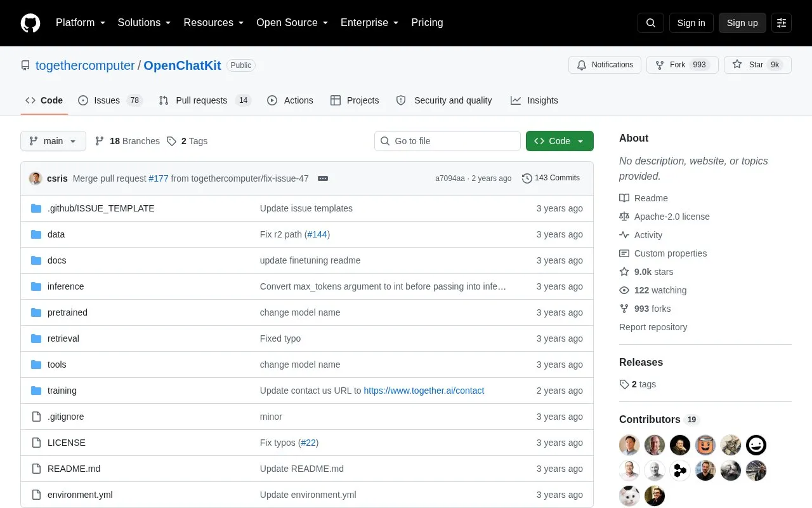Switch to the Insights tab
Image resolution: width=812 pixels, height=508 pixels.
pyautogui.click(x=534, y=100)
